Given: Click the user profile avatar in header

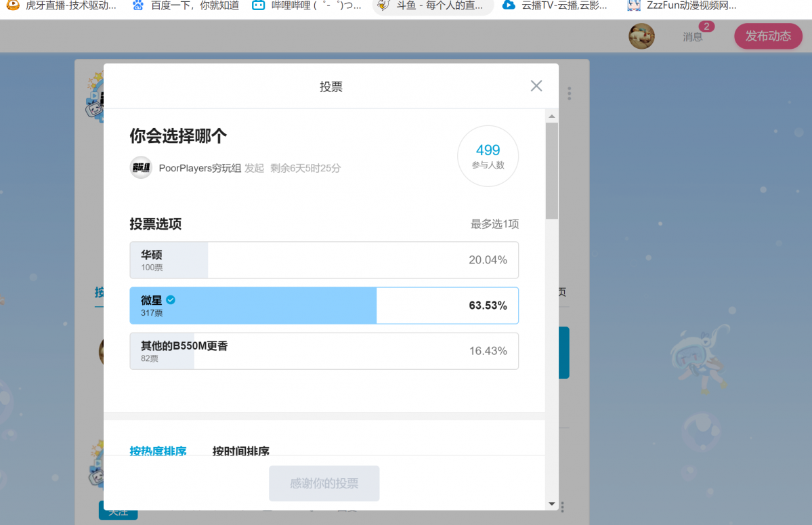Looking at the screenshot, I should (641, 37).
